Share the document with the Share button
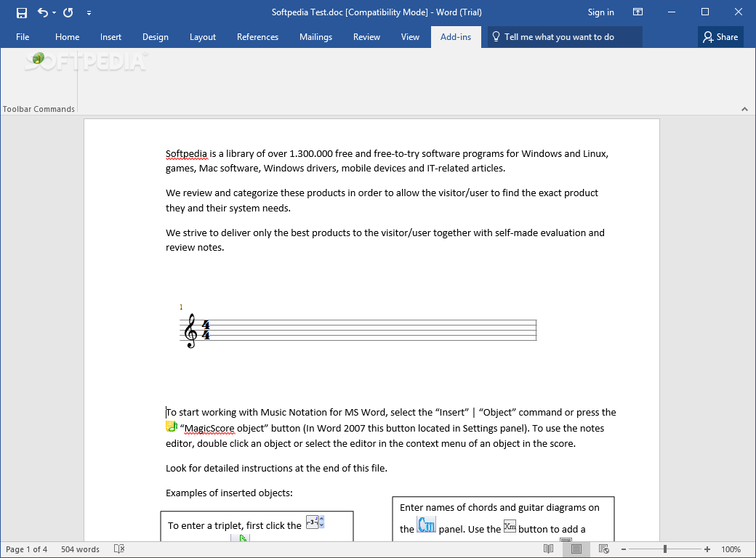The width and height of the screenshot is (756, 558). pos(720,37)
